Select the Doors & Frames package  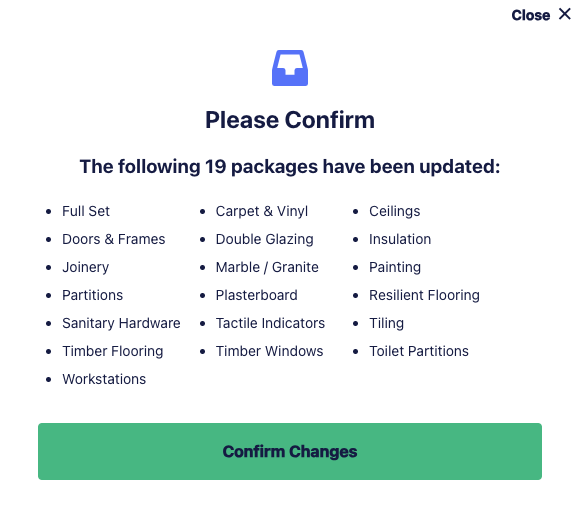tap(113, 239)
